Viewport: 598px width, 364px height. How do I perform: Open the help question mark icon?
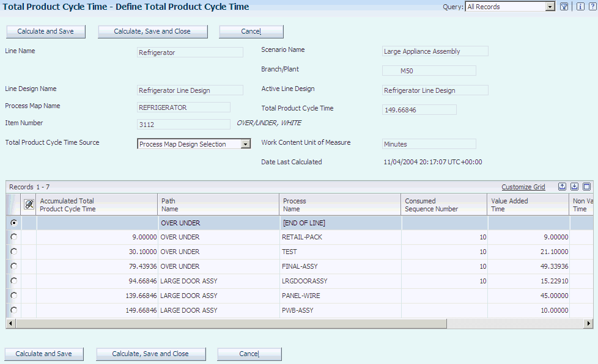591,7
